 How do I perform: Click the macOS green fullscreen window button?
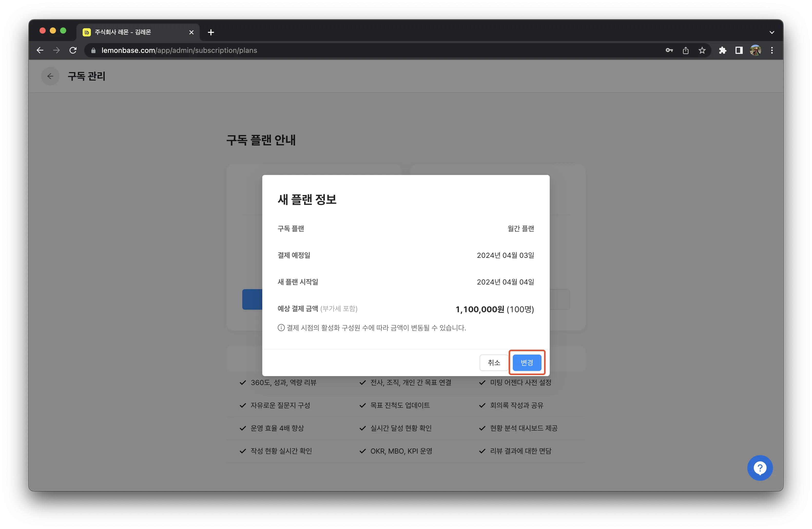coord(63,31)
